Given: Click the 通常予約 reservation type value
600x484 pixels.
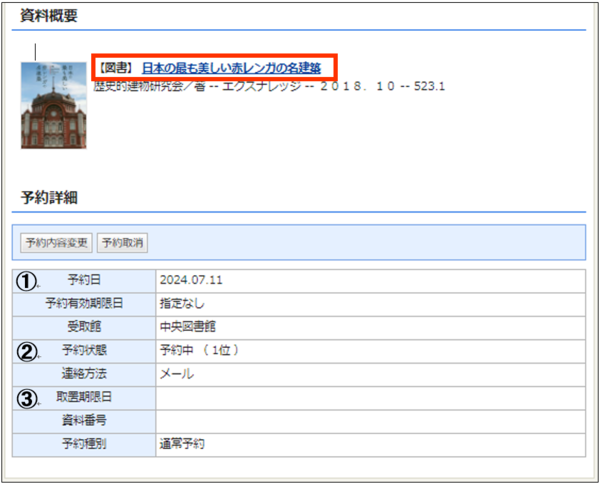Looking at the screenshot, I should click(182, 444).
